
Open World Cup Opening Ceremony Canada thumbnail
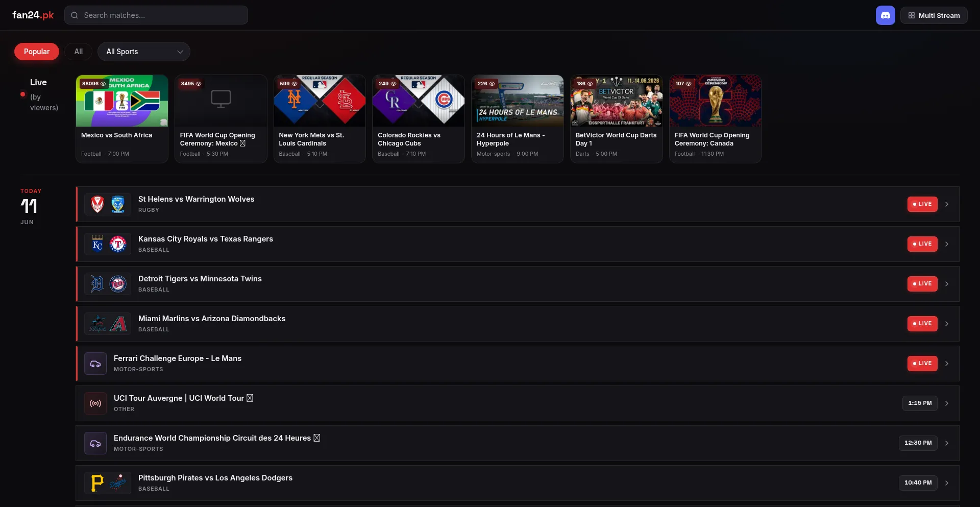pyautogui.click(x=715, y=101)
